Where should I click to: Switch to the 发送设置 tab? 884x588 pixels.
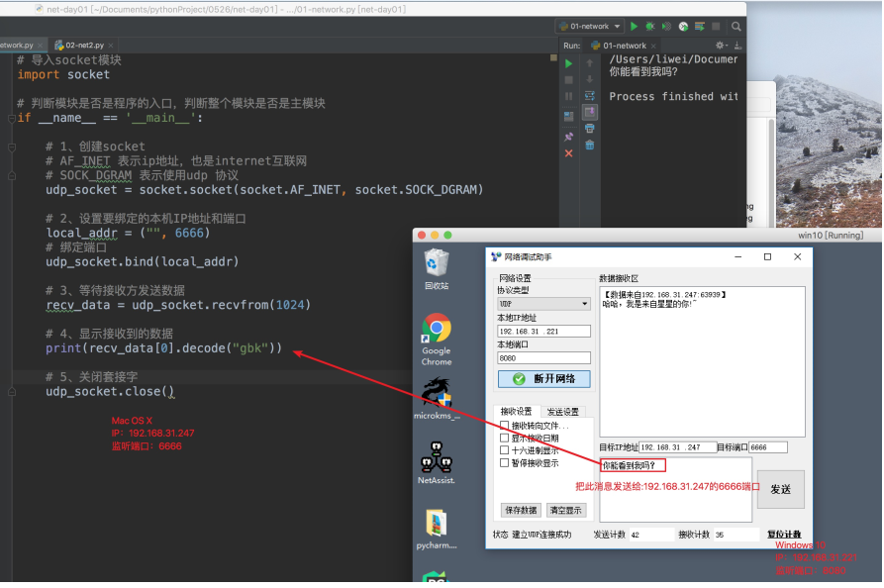564,411
